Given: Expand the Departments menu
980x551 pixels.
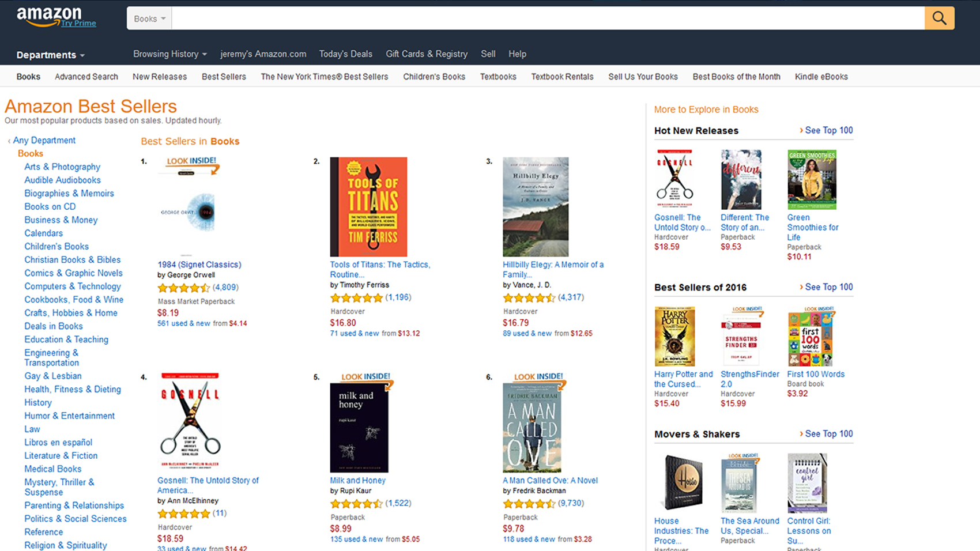Looking at the screenshot, I should (50, 55).
